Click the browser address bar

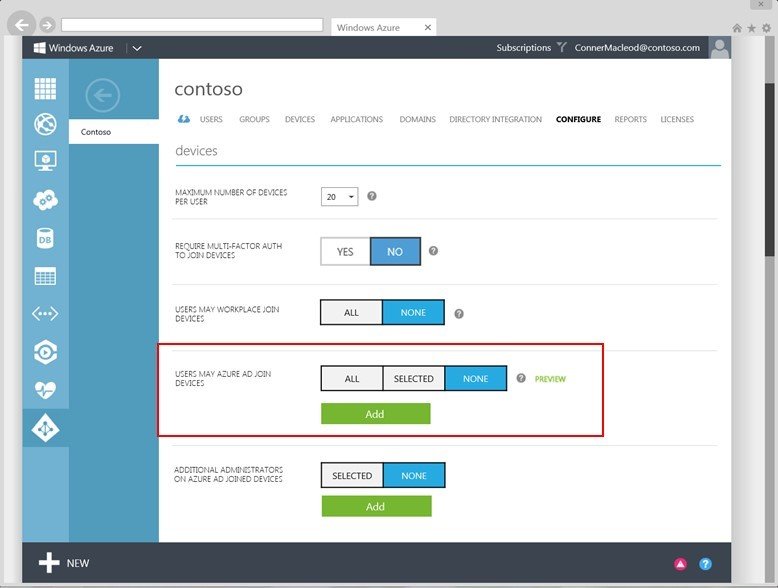coord(192,24)
